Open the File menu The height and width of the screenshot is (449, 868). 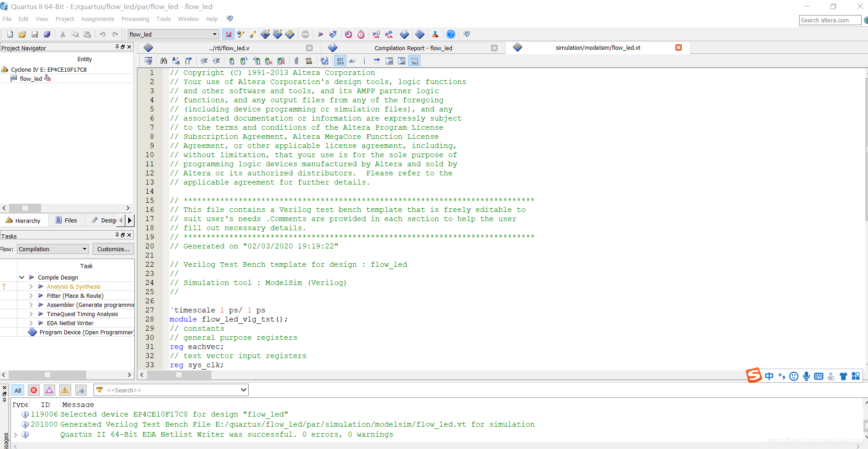point(7,19)
